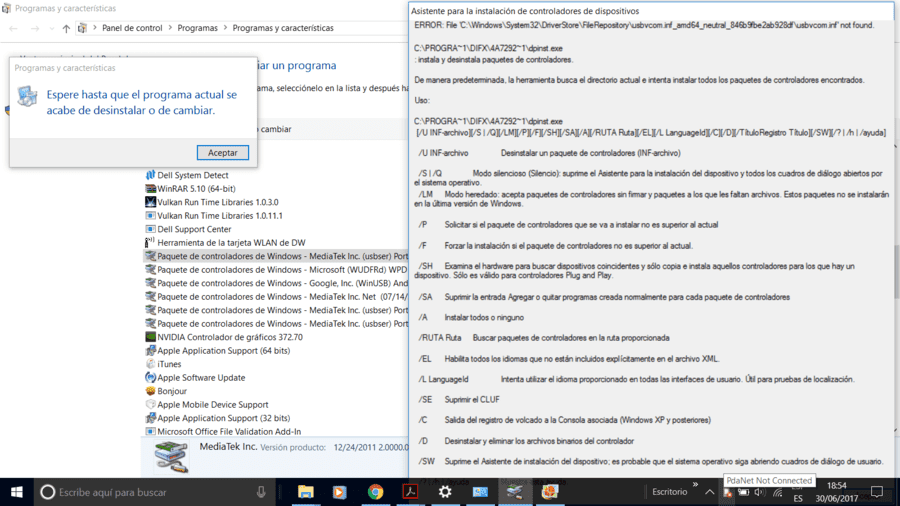Image resolution: width=900 pixels, height=506 pixels.
Task: Switch to the Control Panel taskbar window
Action: point(480,492)
